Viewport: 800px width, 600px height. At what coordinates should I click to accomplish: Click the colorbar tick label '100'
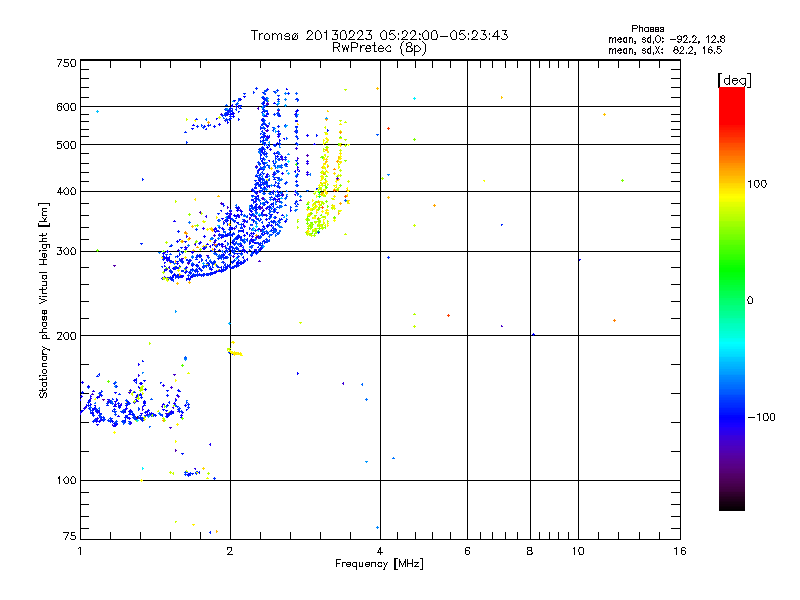757,184
